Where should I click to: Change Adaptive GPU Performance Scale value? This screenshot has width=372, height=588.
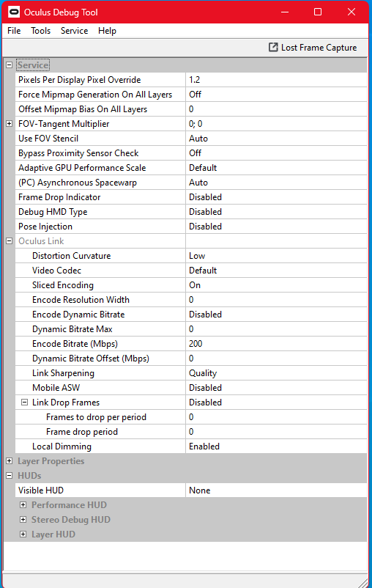click(276, 168)
